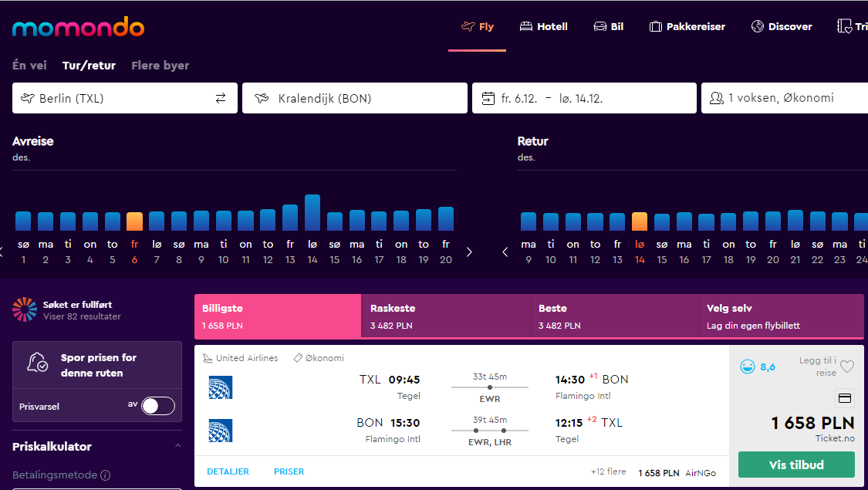The height and width of the screenshot is (490, 868).
Task: Click departing plane icon in Berlin field
Action: click(x=28, y=98)
